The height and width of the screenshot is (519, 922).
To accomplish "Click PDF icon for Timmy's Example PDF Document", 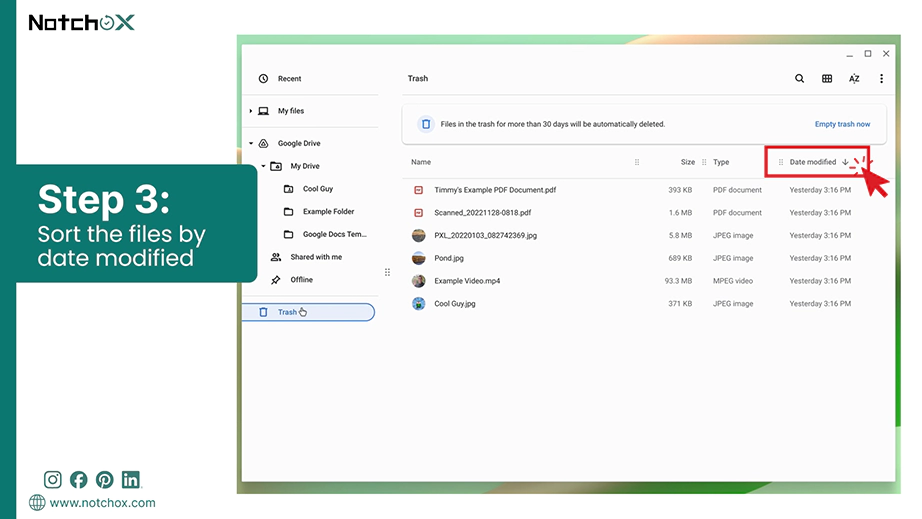I will [x=418, y=190].
